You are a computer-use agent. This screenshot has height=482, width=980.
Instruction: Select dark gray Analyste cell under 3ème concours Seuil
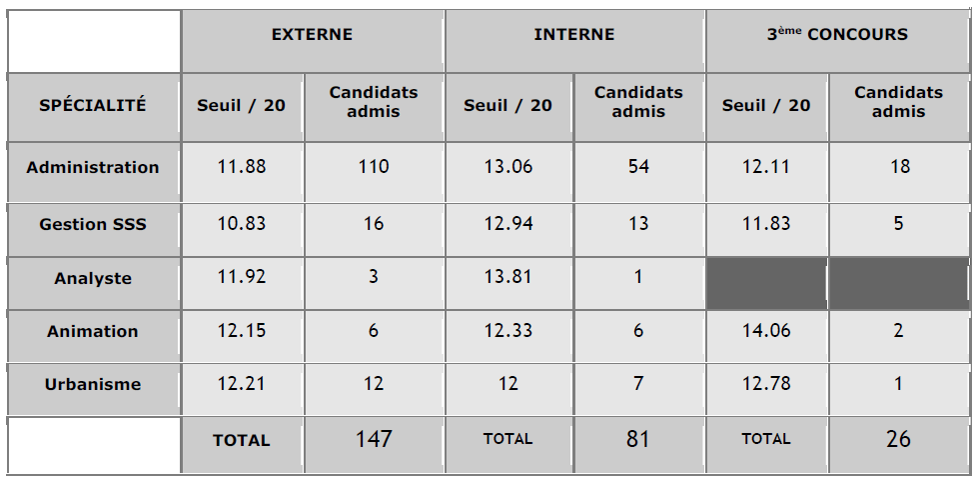click(766, 283)
